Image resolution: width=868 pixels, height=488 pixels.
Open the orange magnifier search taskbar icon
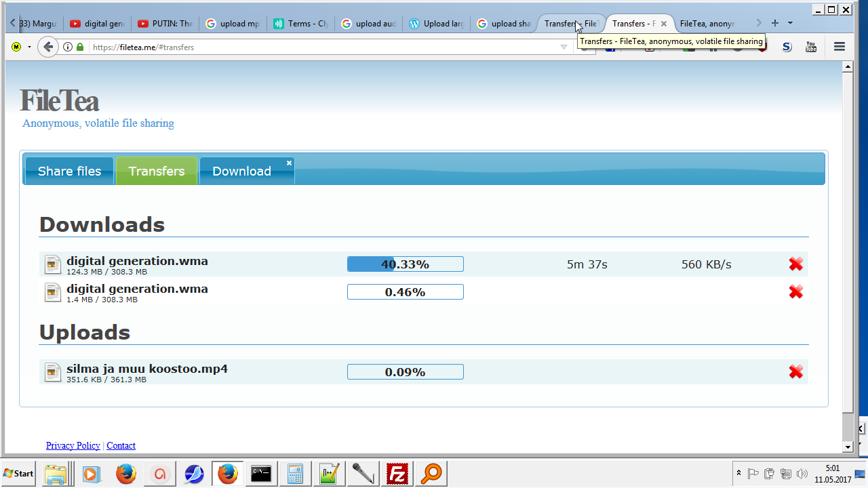(431, 474)
